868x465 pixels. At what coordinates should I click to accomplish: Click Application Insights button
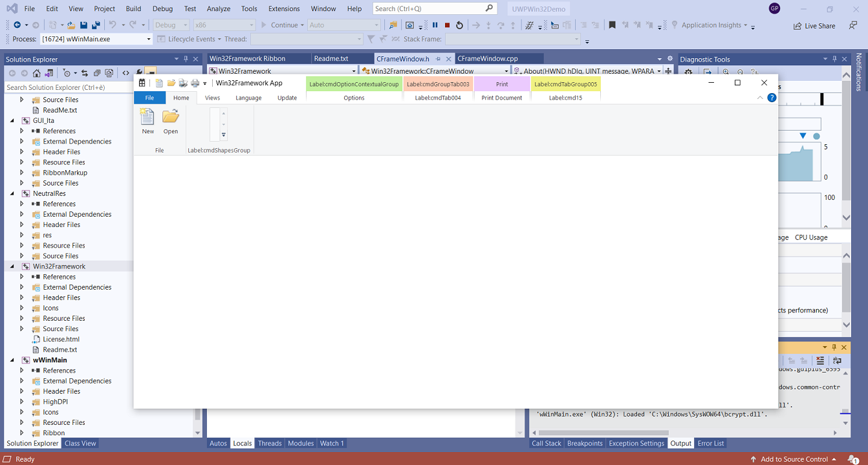click(710, 25)
